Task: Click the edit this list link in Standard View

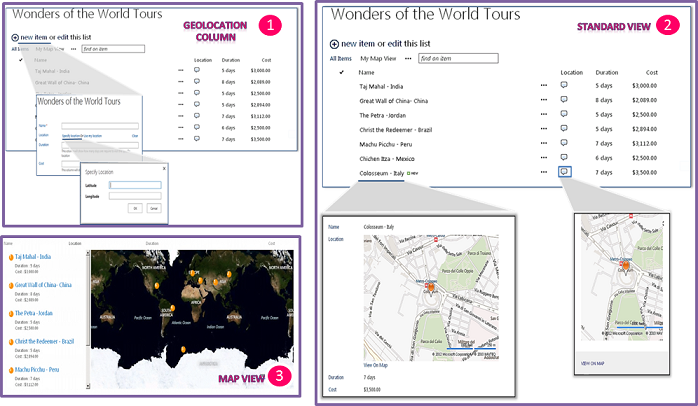Action: [409, 44]
